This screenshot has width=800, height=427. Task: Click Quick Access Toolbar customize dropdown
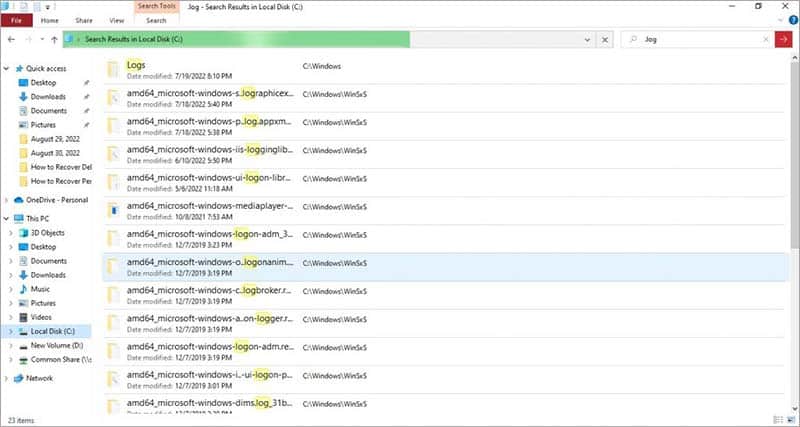point(47,7)
